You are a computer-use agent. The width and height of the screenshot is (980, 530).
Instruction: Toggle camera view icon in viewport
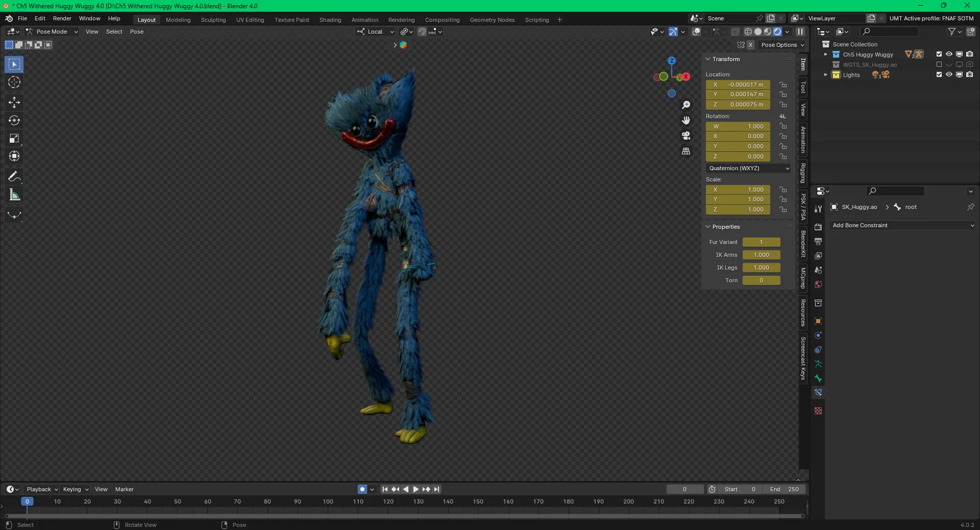point(686,136)
